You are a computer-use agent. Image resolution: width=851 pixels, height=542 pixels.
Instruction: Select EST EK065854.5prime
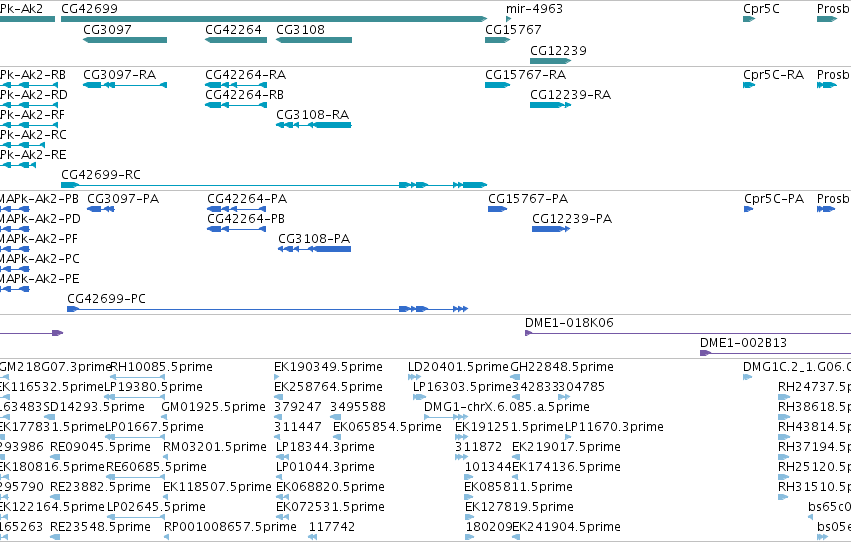387,428
